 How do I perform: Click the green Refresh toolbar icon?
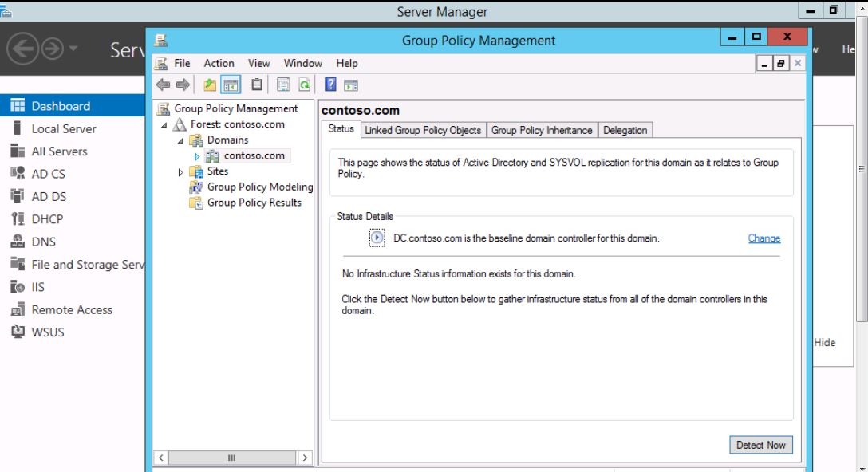304,85
